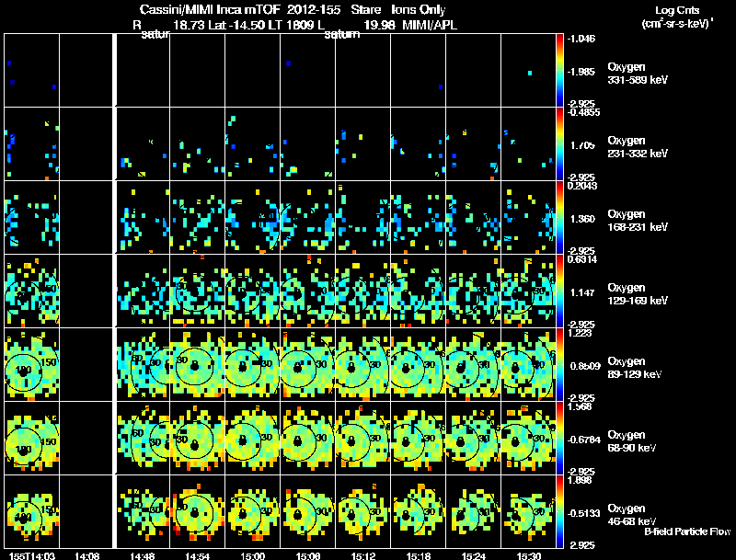Click the Oxygen 89-129 keV label
The width and height of the screenshot is (736, 560).
click(635, 368)
